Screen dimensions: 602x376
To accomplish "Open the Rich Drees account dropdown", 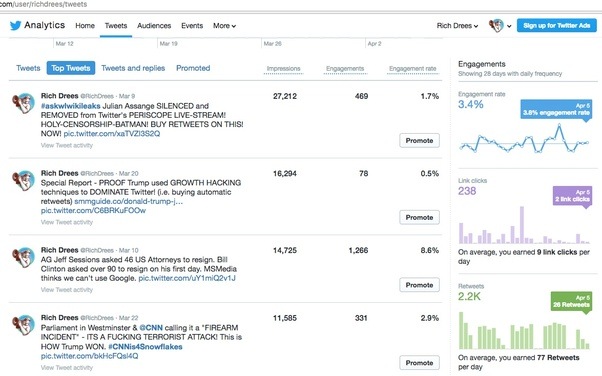I will click(x=457, y=26).
